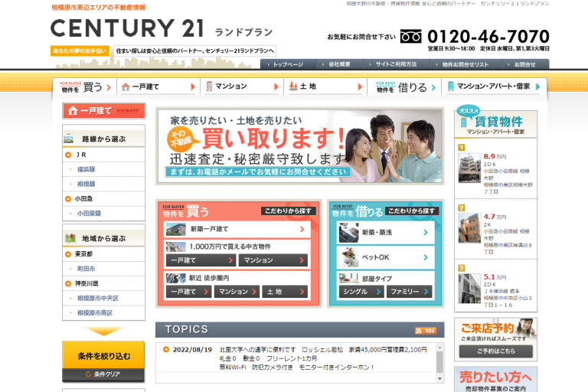Click the free-dial phone icon
Image resolution: width=588 pixels, height=392 pixels.
(410, 37)
